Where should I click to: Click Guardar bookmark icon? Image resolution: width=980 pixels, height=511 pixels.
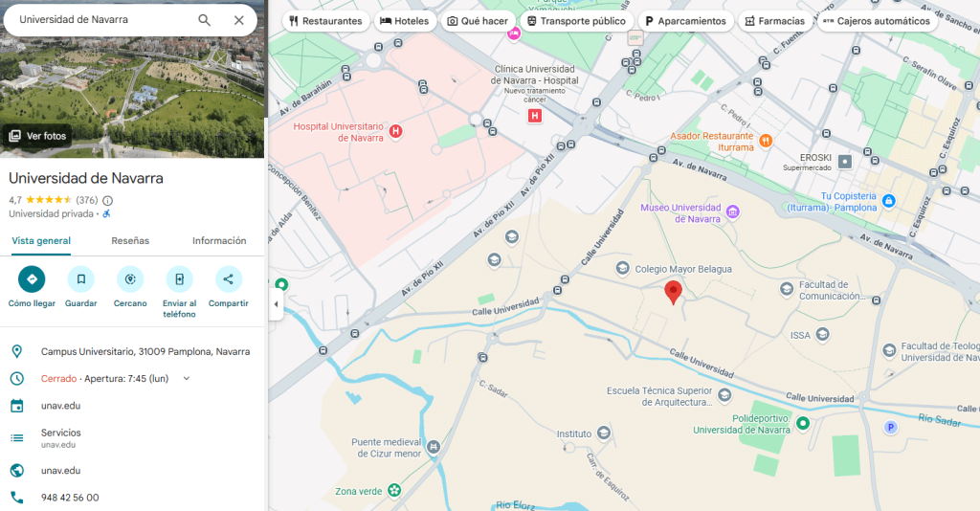[81, 279]
